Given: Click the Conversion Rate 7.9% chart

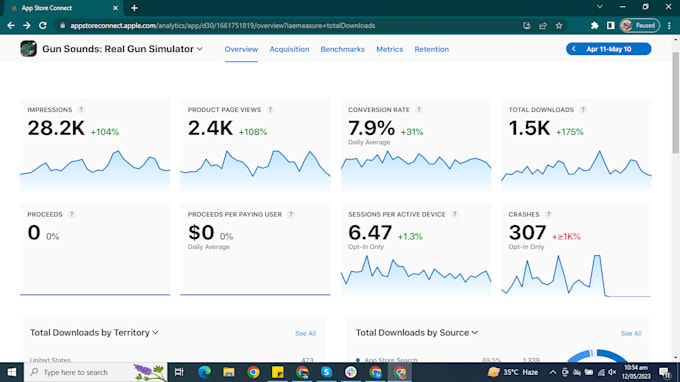Looking at the screenshot, I should click(x=416, y=171).
